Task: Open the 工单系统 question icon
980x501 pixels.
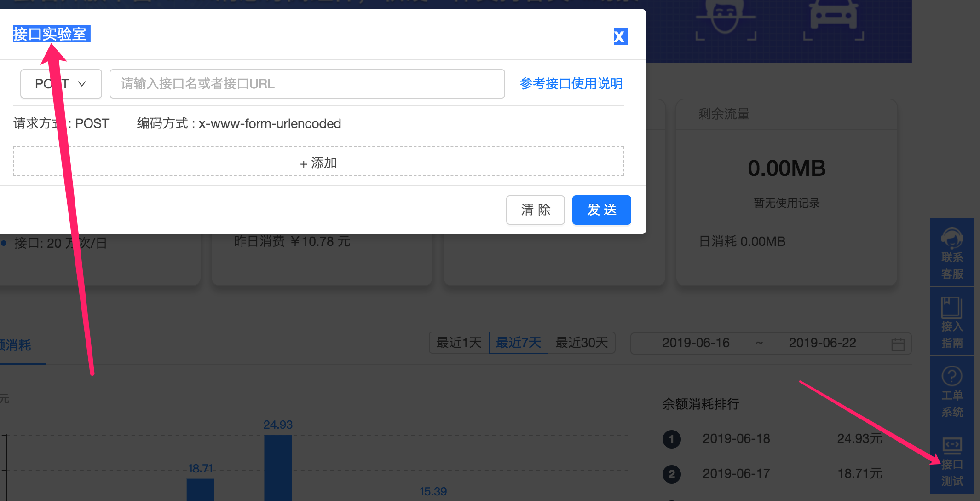Action: (952, 376)
